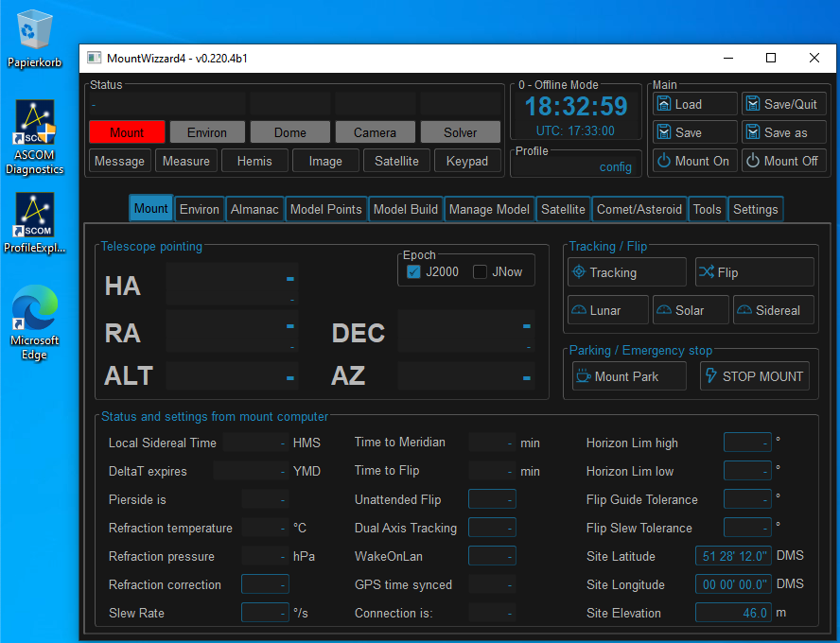
Task: Save the current profile
Action: click(695, 132)
